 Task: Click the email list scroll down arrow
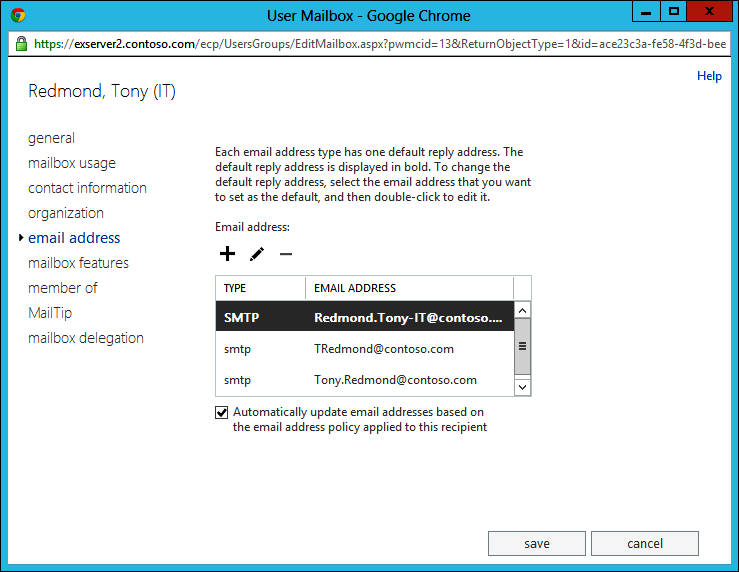point(522,387)
